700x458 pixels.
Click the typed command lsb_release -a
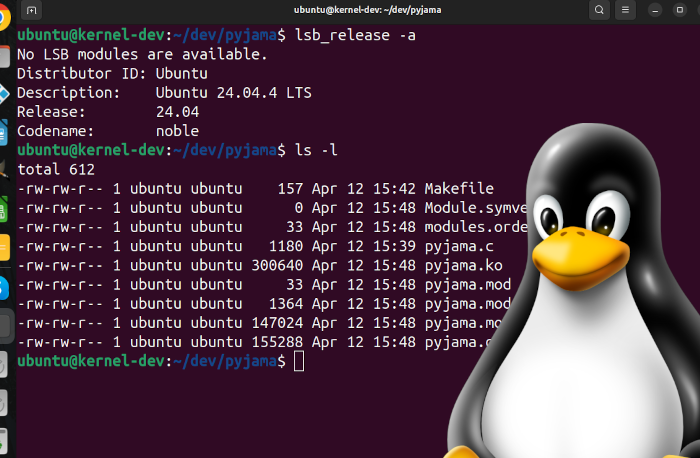tap(355, 35)
